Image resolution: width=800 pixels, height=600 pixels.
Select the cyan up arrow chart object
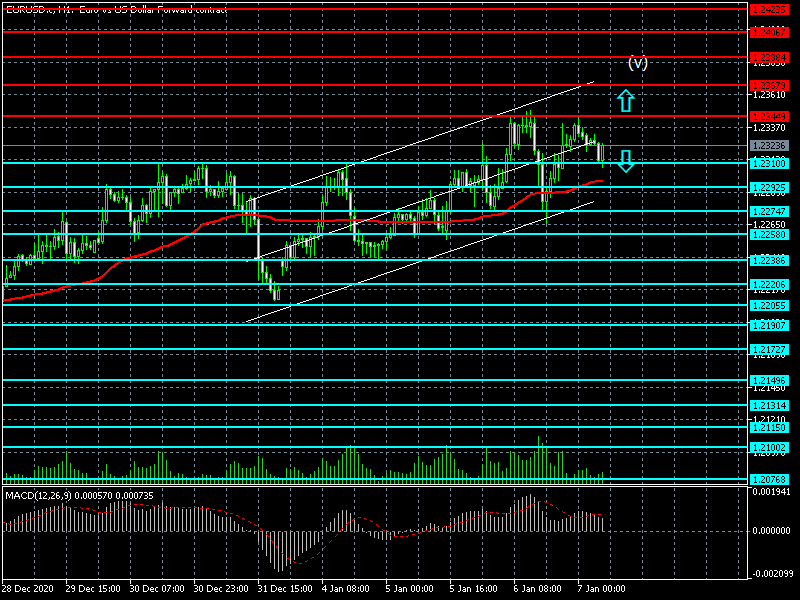(x=626, y=101)
